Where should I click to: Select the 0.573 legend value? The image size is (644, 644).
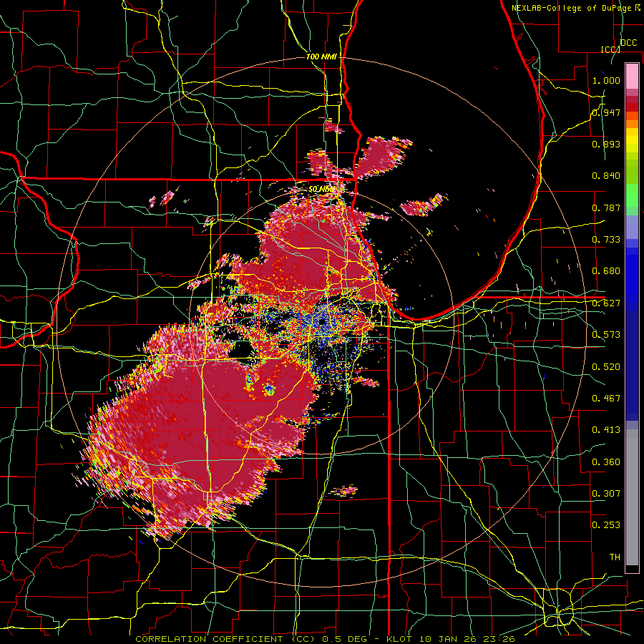tap(606, 335)
